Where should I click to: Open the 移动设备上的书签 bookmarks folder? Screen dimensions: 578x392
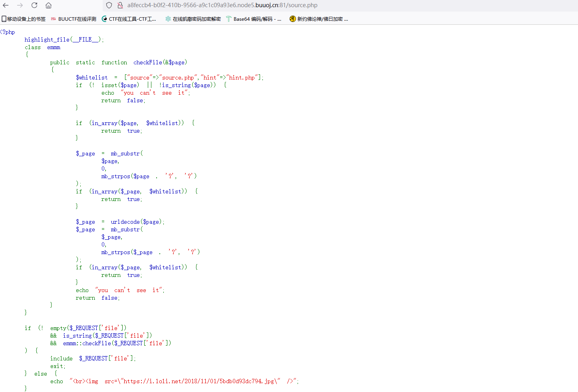coord(24,19)
